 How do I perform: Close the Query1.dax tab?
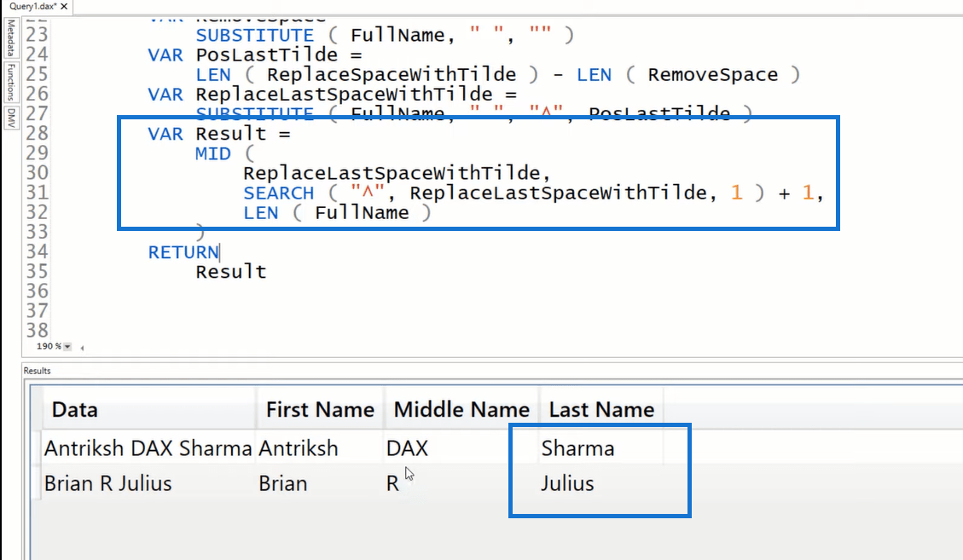pyautogui.click(x=64, y=6)
